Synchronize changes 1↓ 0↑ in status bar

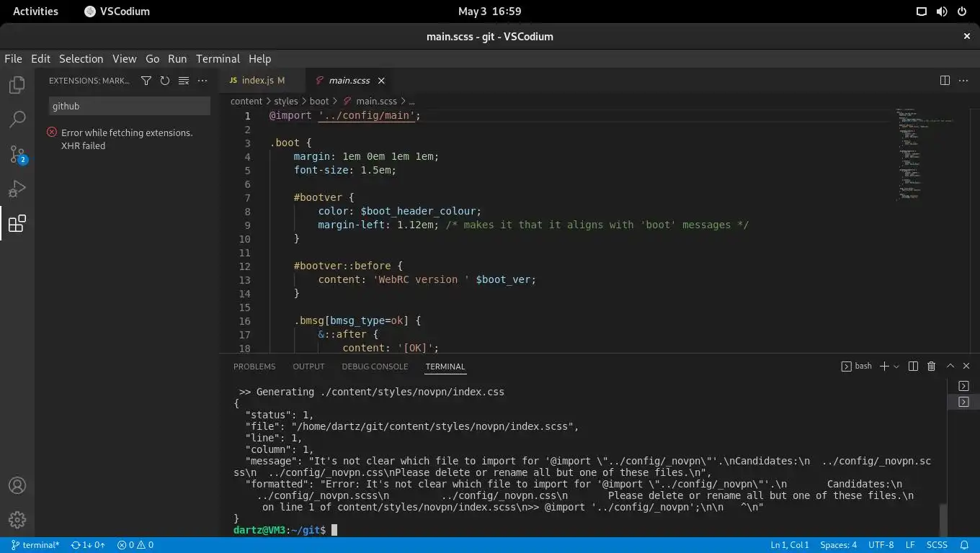coord(88,545)
